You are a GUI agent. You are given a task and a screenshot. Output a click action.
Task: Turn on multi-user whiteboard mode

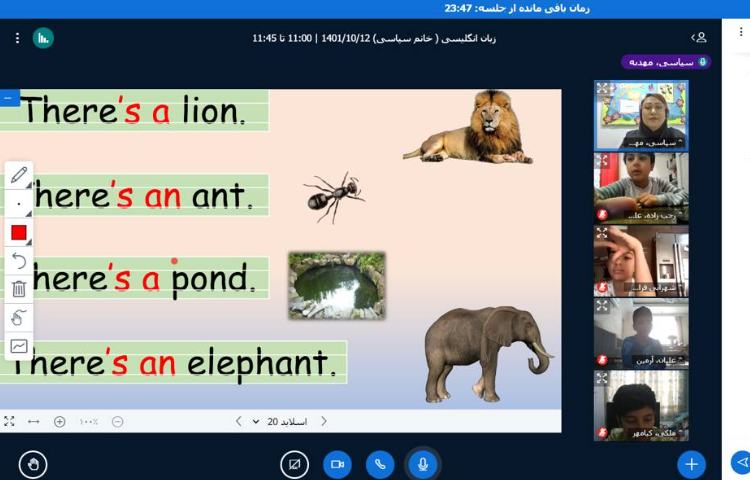[x=18, y=346]
